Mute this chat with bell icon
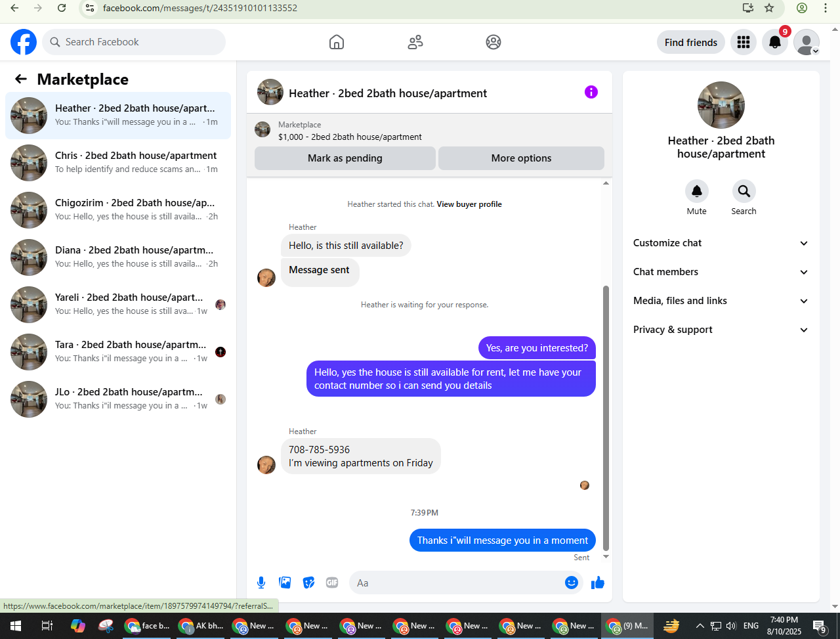 pyautogui.click(x=697, y=191)
